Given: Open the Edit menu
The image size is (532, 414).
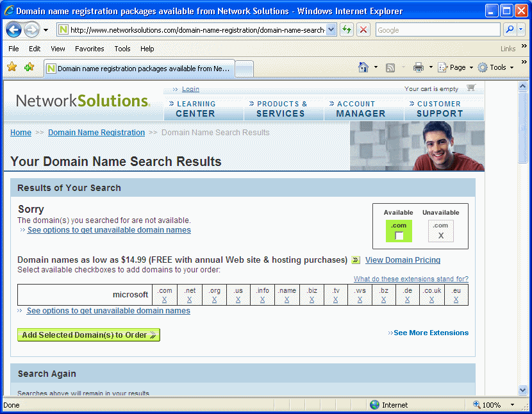Looking at the screenshot, I should [35, 49].
